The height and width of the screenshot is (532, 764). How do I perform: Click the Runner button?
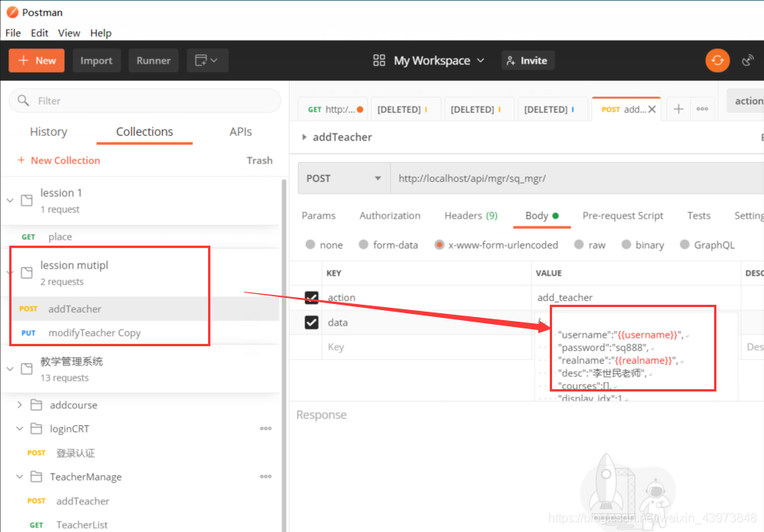[x=154, y=61]
